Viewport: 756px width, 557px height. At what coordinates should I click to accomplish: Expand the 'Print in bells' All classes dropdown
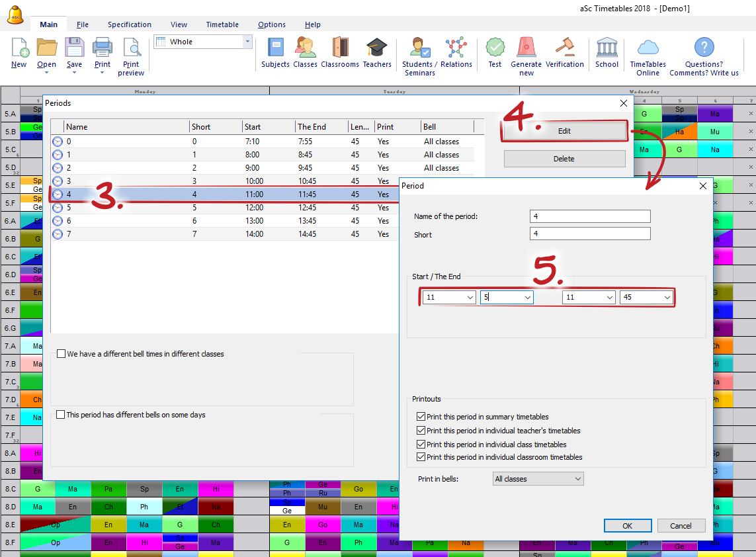538,479
